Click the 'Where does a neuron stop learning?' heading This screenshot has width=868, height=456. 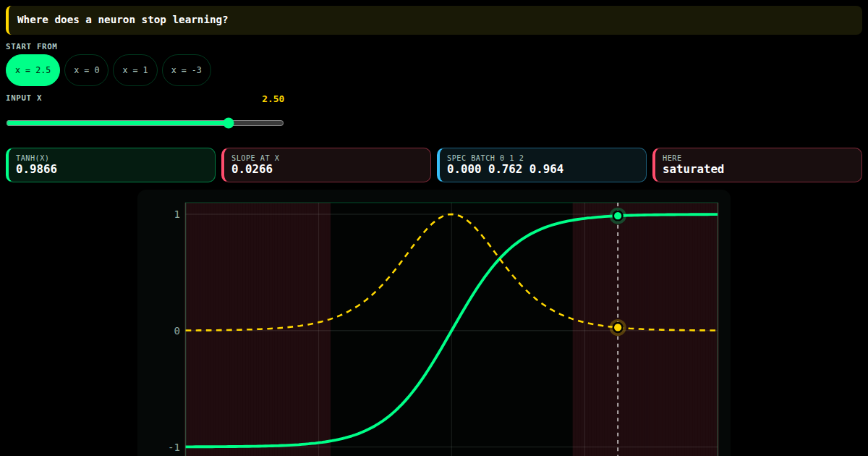point(123,20)
